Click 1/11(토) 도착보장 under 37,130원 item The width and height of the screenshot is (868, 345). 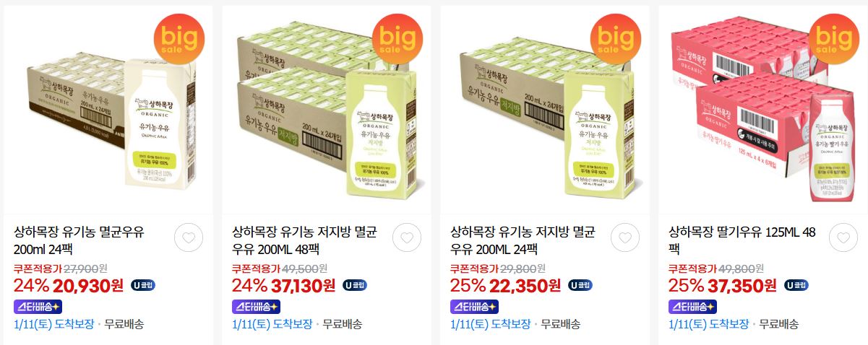272,324
